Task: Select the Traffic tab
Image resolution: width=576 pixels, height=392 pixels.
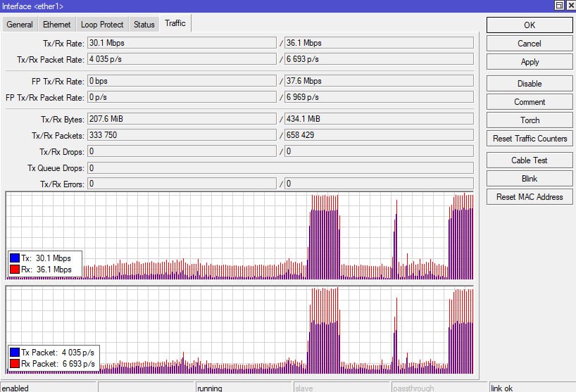Action: point(175,23)
